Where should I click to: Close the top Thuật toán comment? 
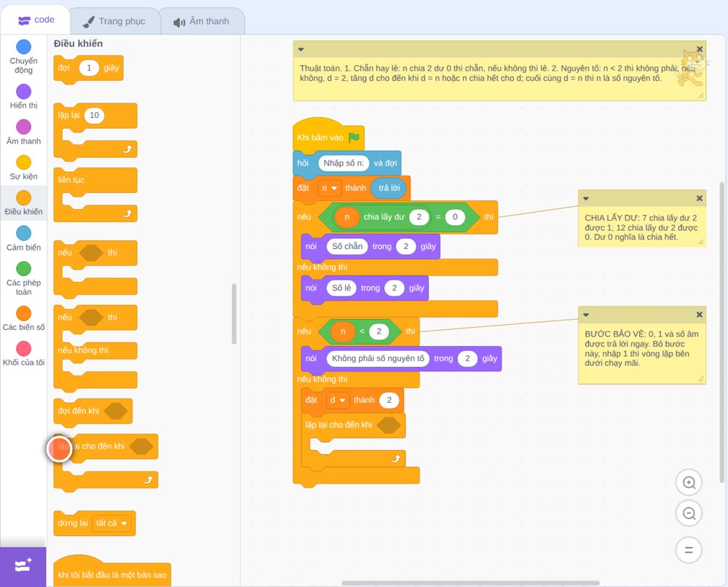[700, 50]
